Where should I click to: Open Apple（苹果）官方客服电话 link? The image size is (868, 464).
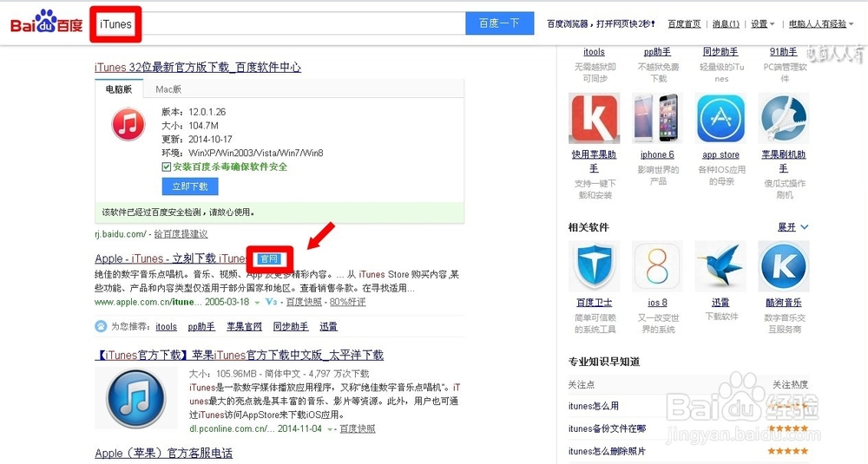163,454
